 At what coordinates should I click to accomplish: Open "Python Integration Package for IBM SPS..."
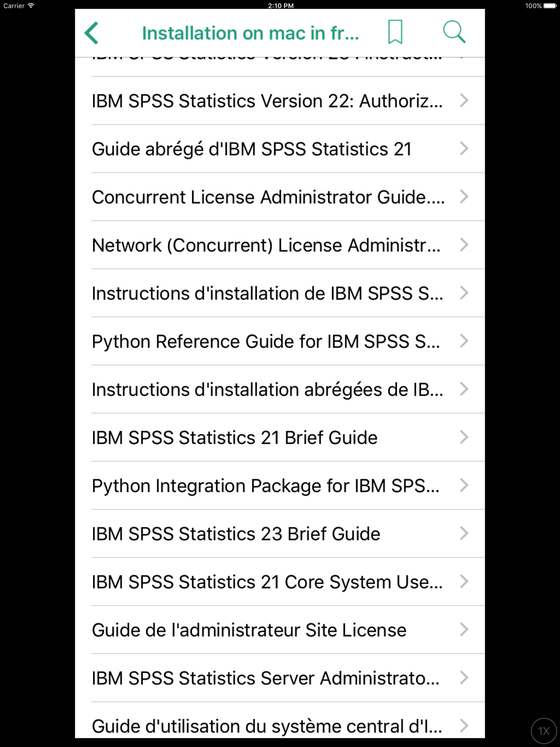tap(280, 486)
